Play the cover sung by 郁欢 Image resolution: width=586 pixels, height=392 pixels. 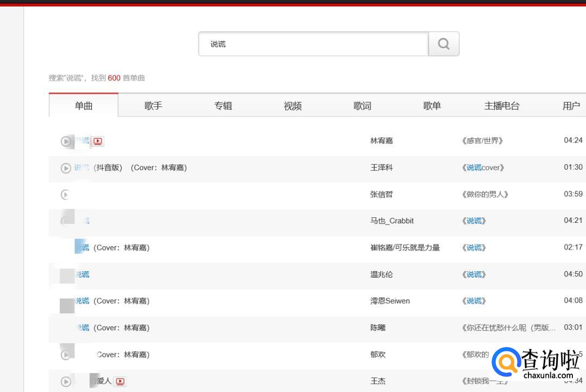66,355
